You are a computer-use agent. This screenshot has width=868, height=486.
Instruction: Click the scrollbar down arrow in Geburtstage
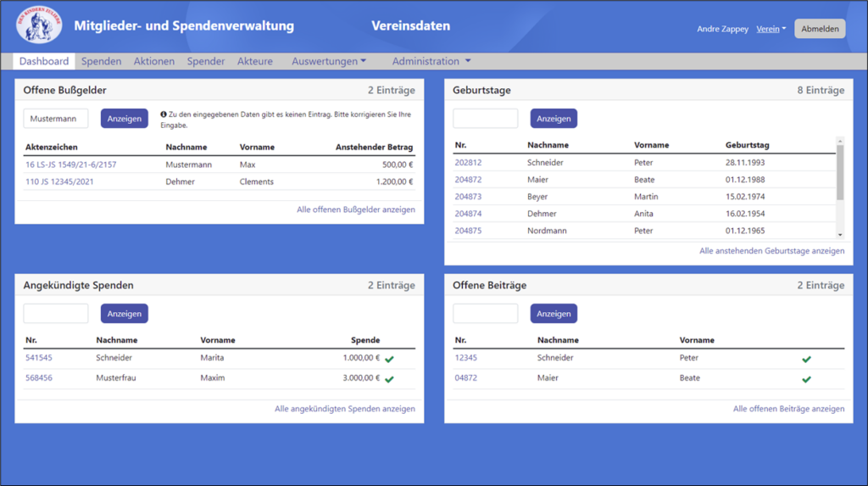point(840,235)
